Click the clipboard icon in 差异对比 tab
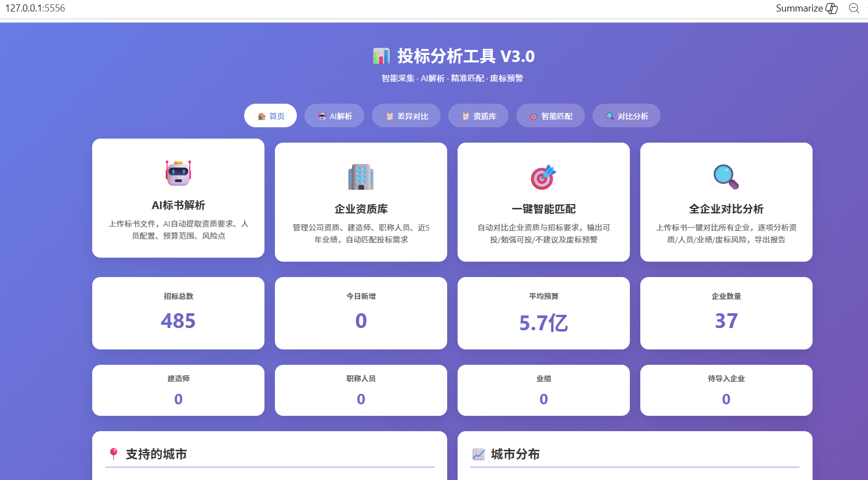The height and width of the screenshot is (480, 868). coord(390,116)
